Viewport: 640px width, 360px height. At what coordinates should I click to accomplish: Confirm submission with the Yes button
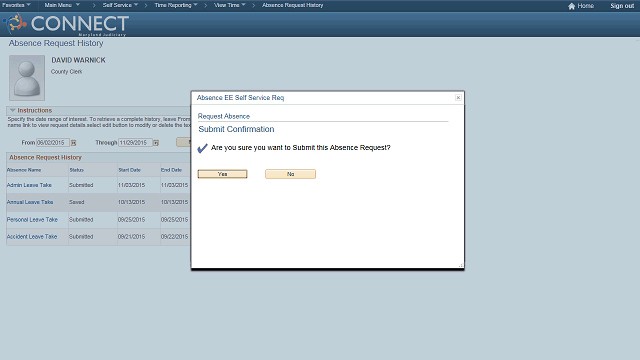222,174
